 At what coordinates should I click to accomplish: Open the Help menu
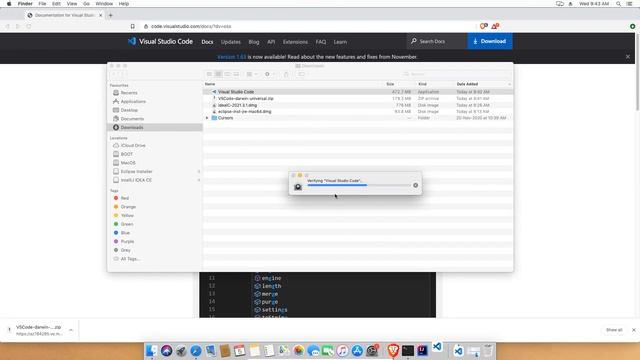tap(124, 4)
